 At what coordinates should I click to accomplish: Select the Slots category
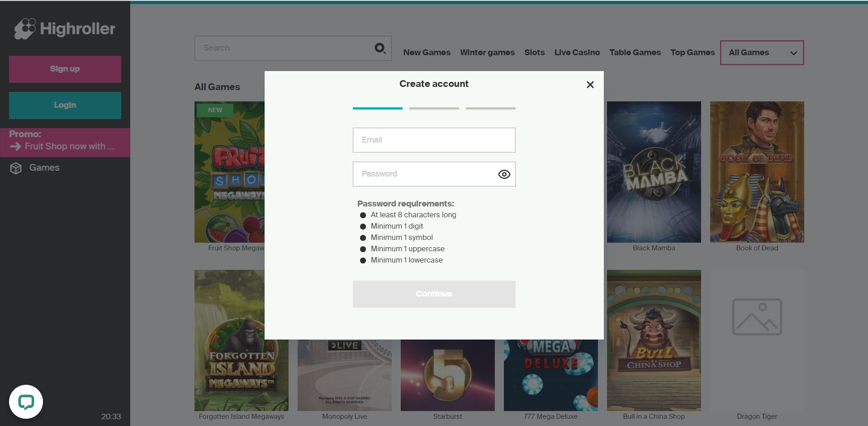pyautogui.click(x=534, y=53)
